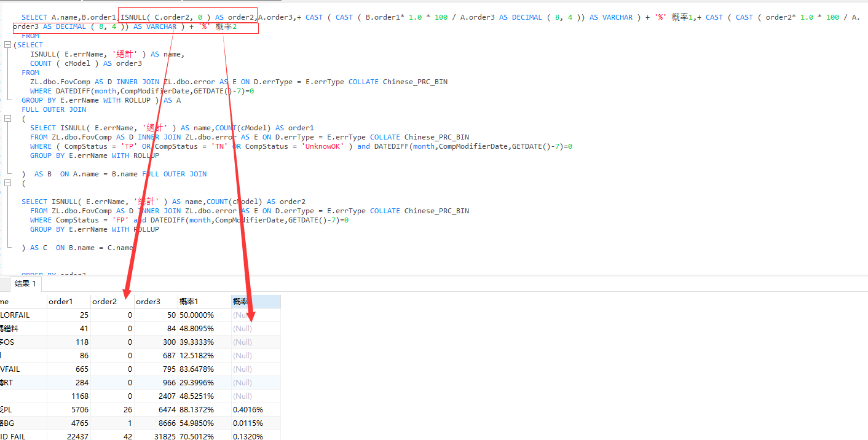Click the order1 cell showing 25
The image size is (868, 440).
click(69, 315)
